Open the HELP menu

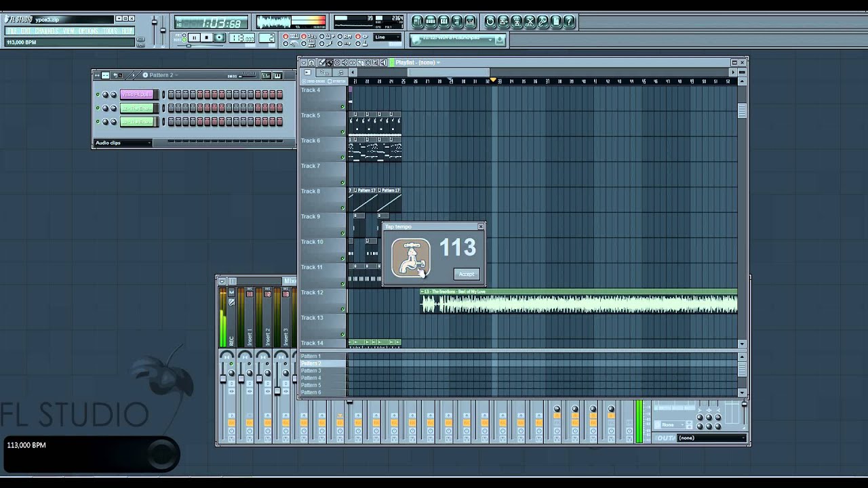point(127,30)
